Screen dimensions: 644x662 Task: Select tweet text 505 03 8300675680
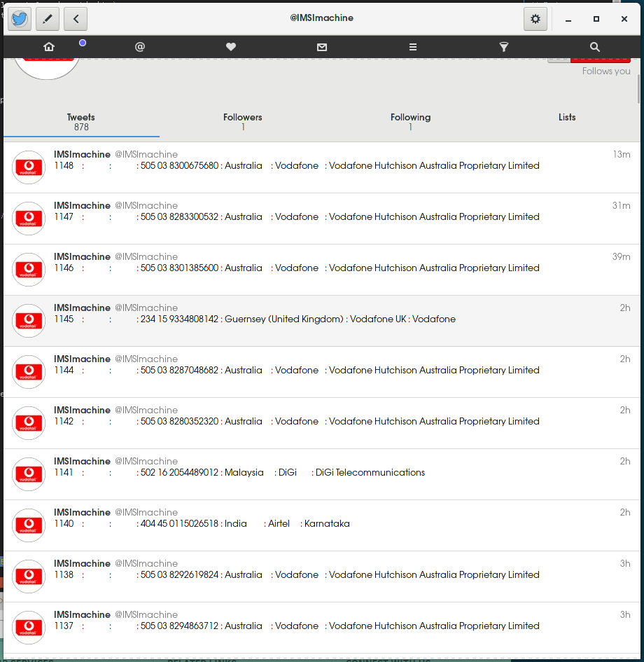pos(297,165)
